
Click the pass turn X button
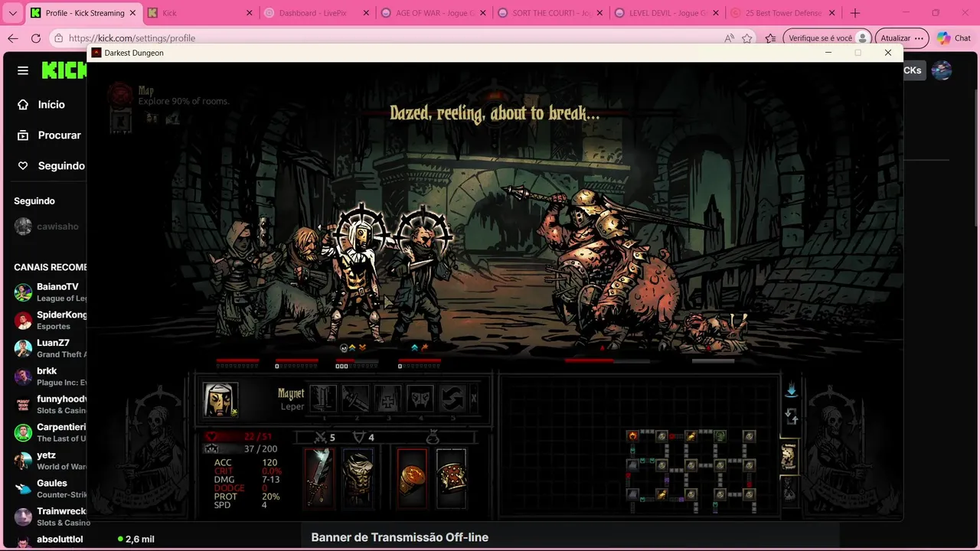(x=474, y=399)
